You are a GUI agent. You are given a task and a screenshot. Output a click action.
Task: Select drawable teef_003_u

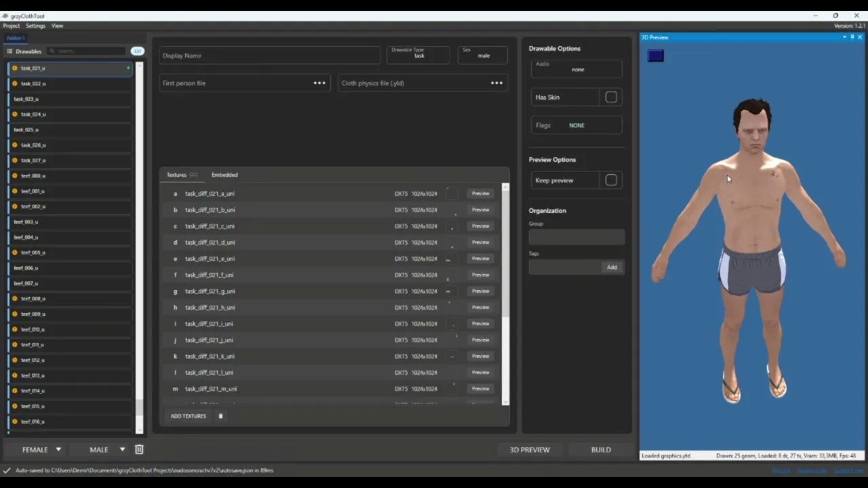click(x=71, y=222)
